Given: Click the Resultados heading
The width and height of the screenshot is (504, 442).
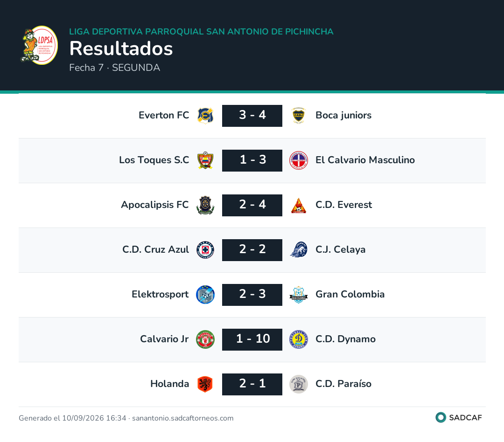Looking at the screenshot, I should tap(121, 48).
